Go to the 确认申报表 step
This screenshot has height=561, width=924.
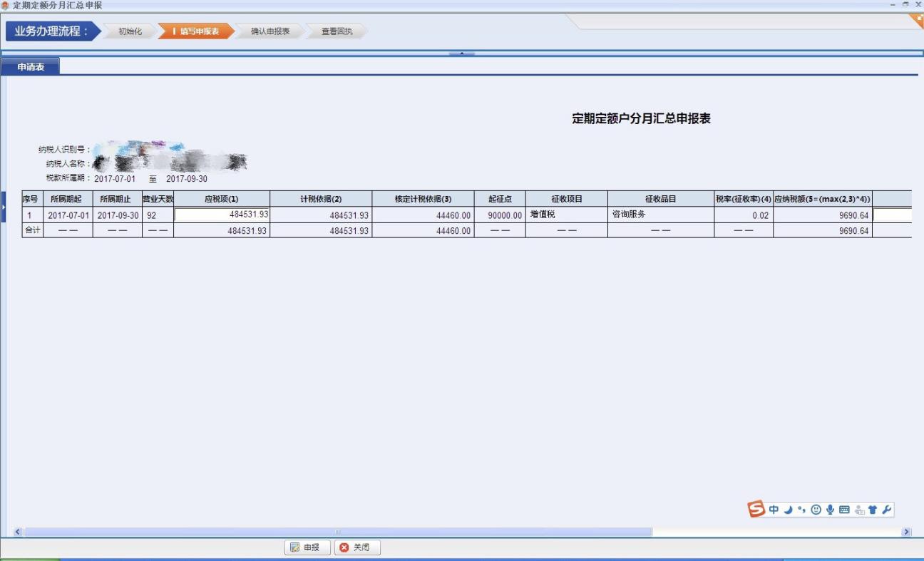[270, 31]
